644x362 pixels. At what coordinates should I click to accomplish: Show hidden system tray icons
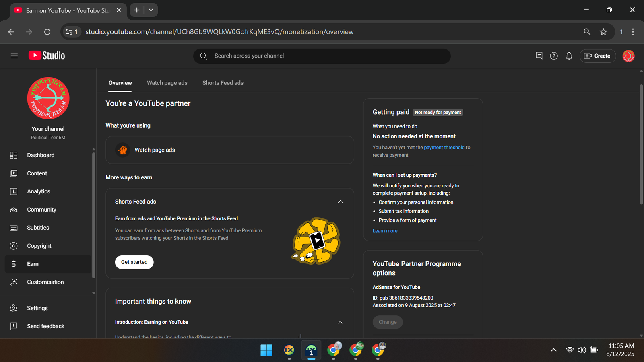coord(554,350)
